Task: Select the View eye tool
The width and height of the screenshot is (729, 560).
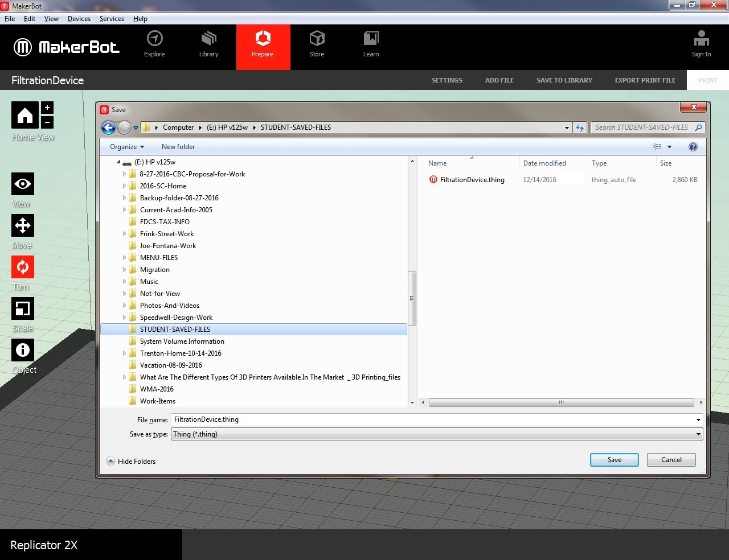Action: (x=23, y=184)
